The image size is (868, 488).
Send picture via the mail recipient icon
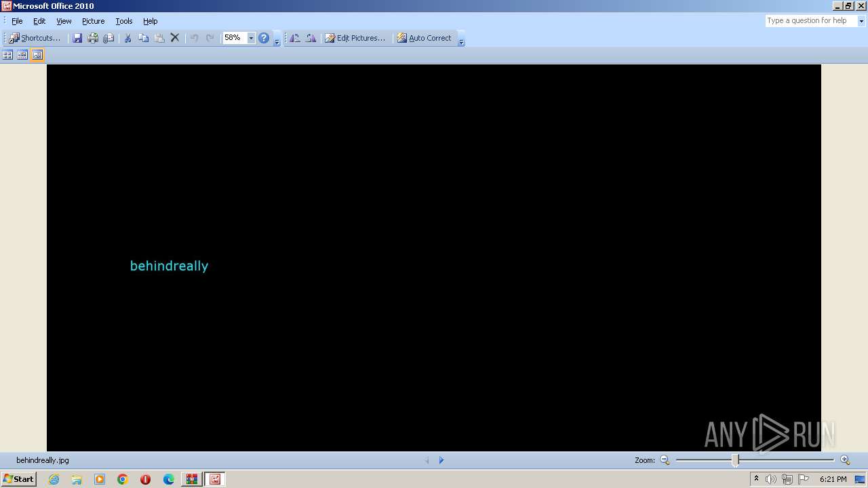pyautogui.click(x=108, y=38)
